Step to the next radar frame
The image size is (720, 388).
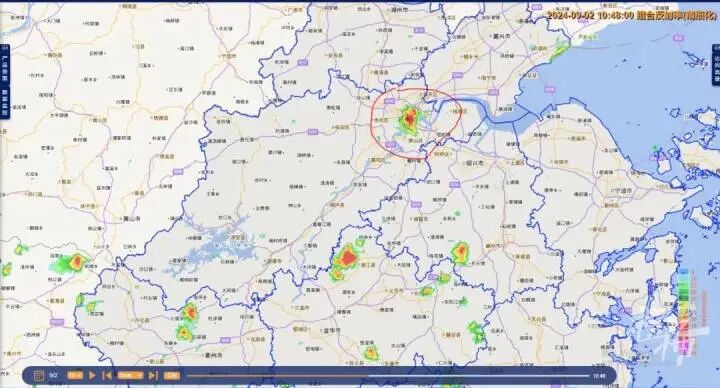coord(153,376)
